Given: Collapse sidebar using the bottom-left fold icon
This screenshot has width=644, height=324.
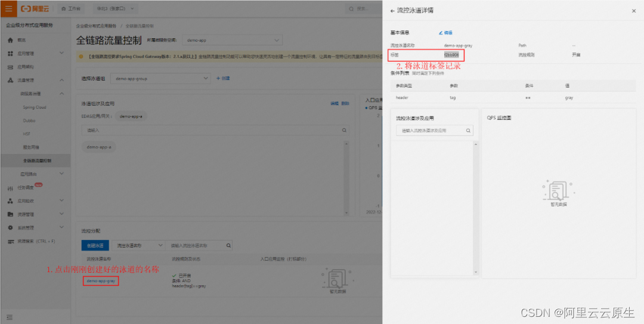Looking at the screenshot, I should (10, 317).
